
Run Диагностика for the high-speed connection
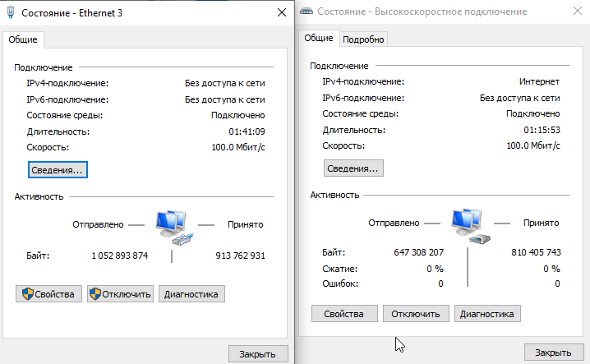pos(487,314)
